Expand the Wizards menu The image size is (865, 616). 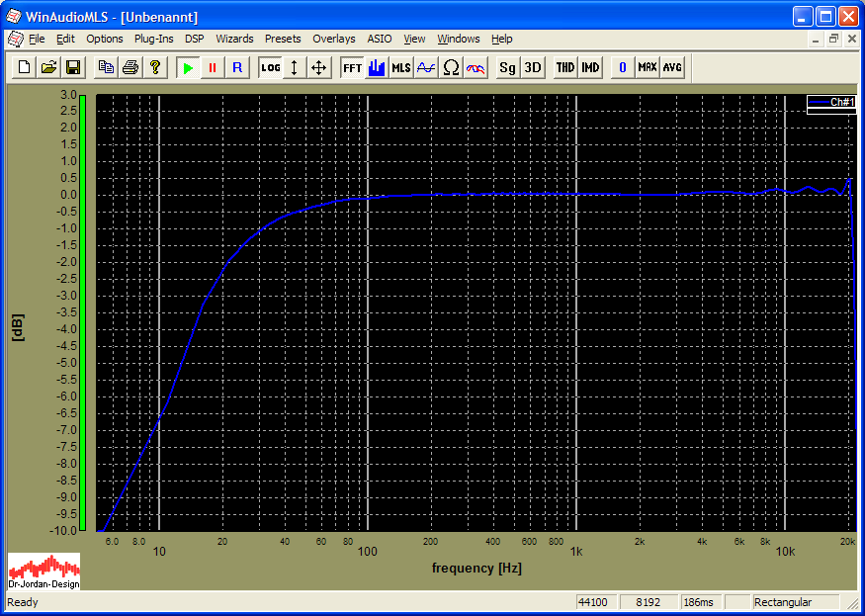click(x=234, y=39)
